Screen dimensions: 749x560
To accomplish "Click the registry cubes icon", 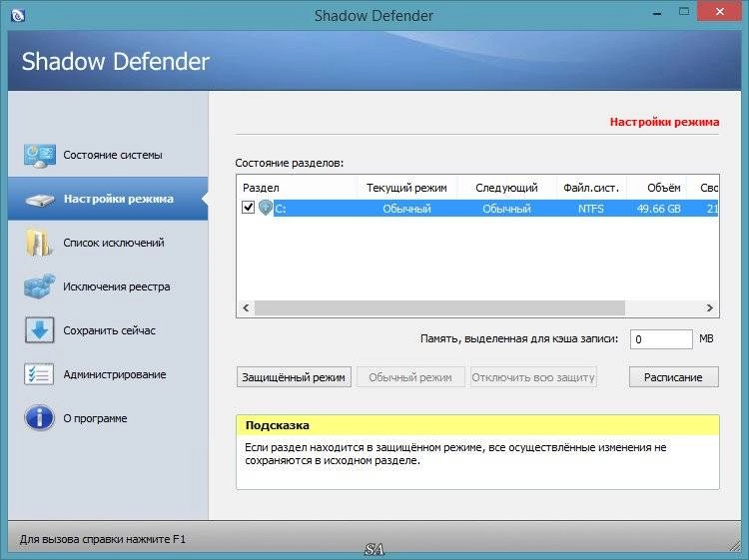I will click(40, 286).
